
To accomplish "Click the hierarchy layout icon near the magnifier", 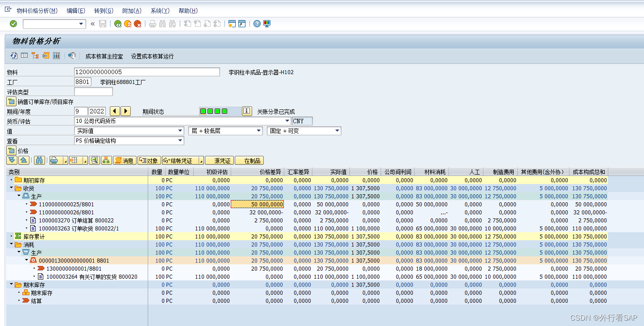I will coord(106,160).
